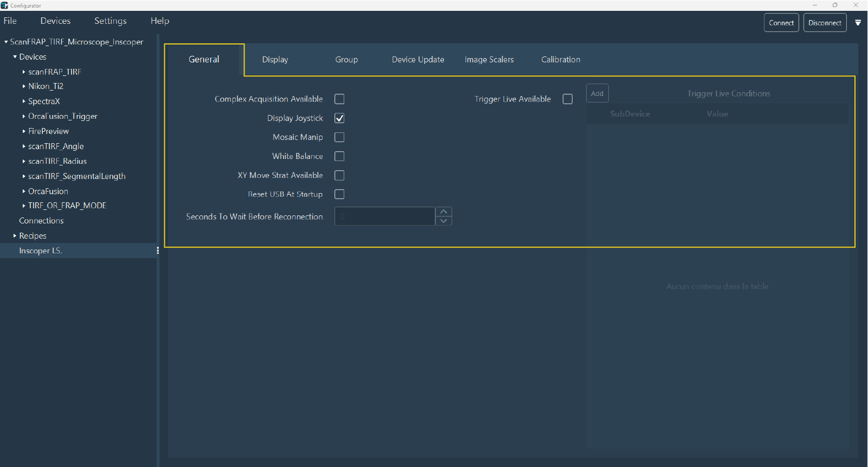Expand the scanFRAP_TIRF device node
The width and height of the screenshot is (868, 467).
point(24,72)
